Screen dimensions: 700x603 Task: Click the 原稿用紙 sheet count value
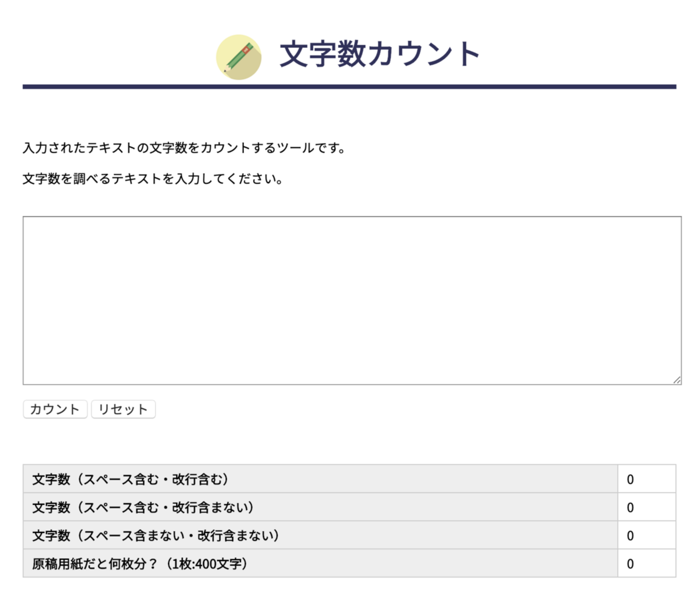click(x=630, y=564)
